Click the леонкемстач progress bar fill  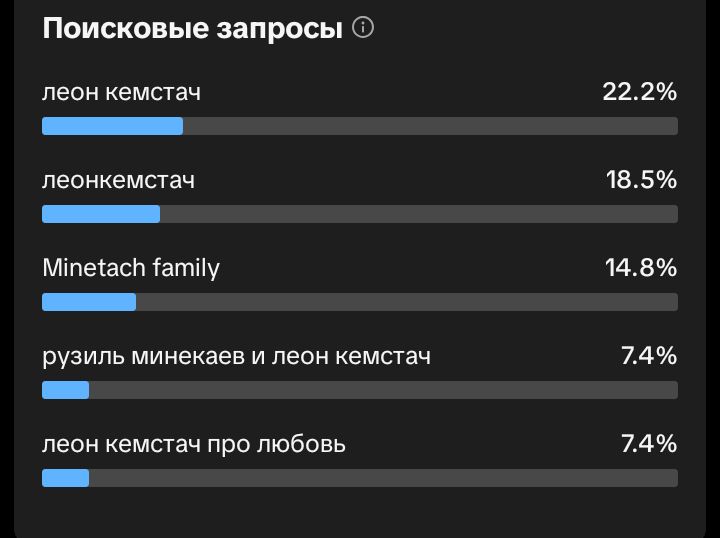point(101,214)
